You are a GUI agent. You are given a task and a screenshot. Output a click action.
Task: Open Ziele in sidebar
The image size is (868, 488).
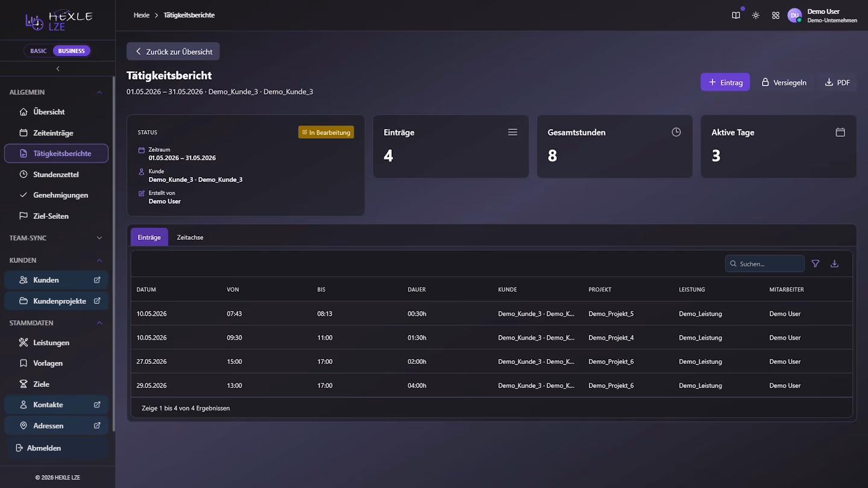pos(56,384)
